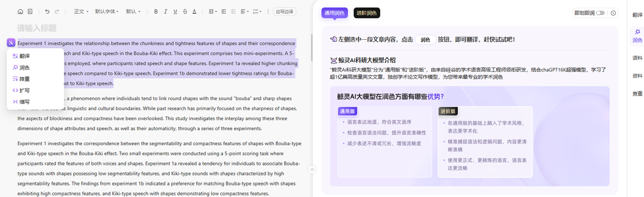Toggle the 即划即润 switch

(x=600, y=13)
